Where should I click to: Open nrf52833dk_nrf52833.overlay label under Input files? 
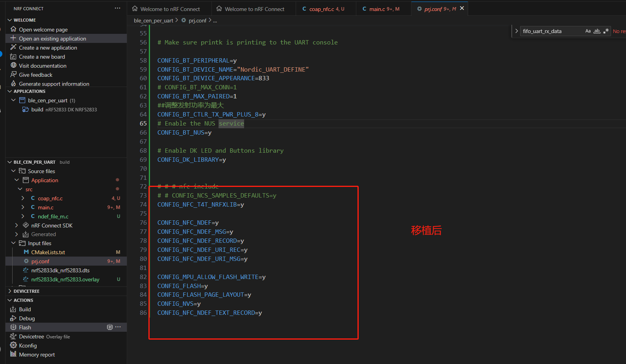pos(65,279)
